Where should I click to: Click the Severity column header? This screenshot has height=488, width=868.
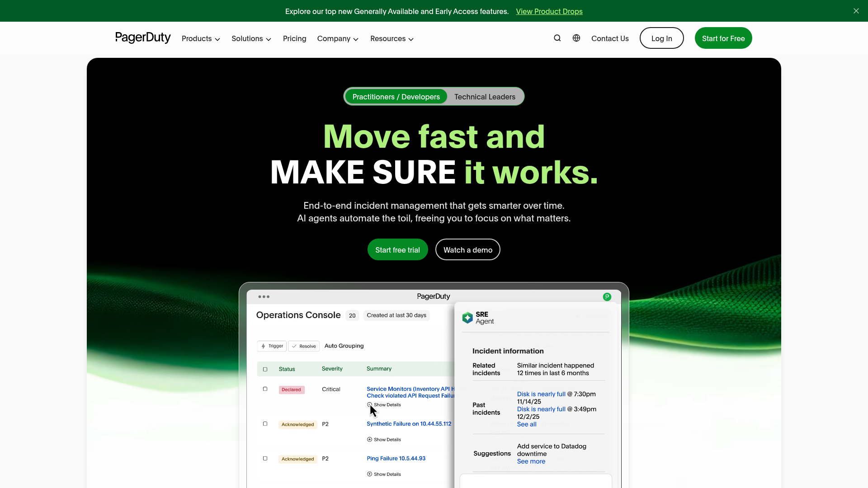332,369
